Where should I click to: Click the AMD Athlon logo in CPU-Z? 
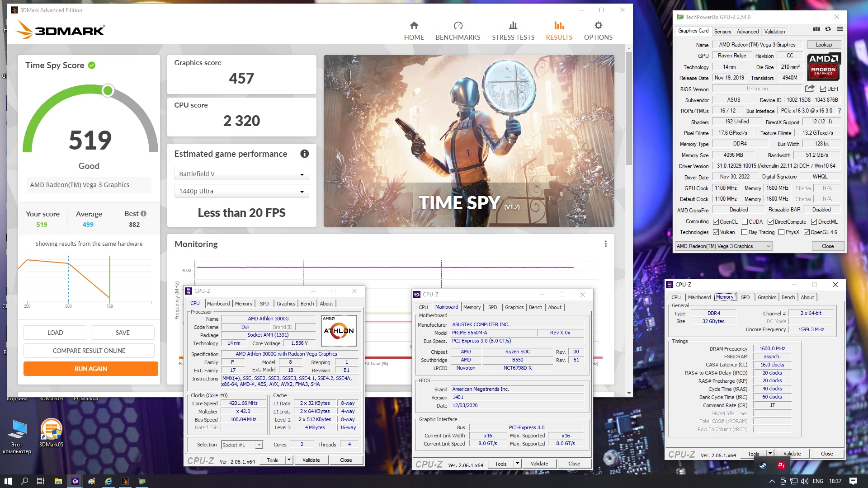click(x=339, y=330)
